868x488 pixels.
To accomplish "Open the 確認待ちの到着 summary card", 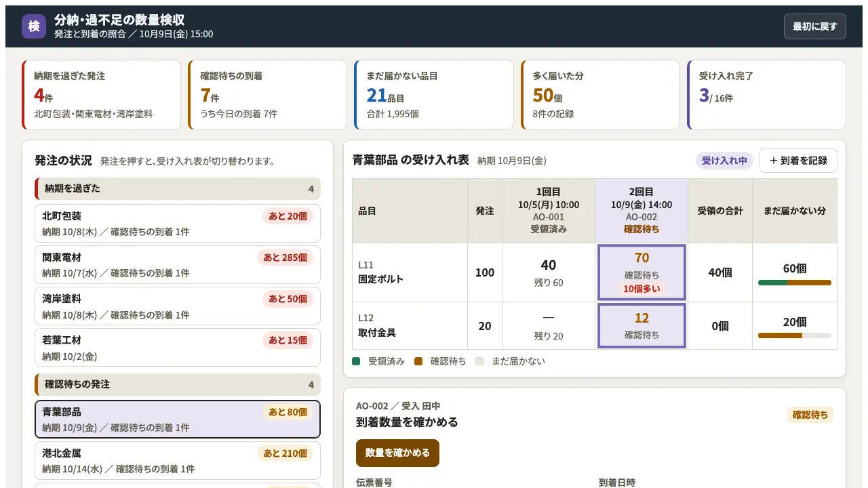I will click(x=268, y=95).
